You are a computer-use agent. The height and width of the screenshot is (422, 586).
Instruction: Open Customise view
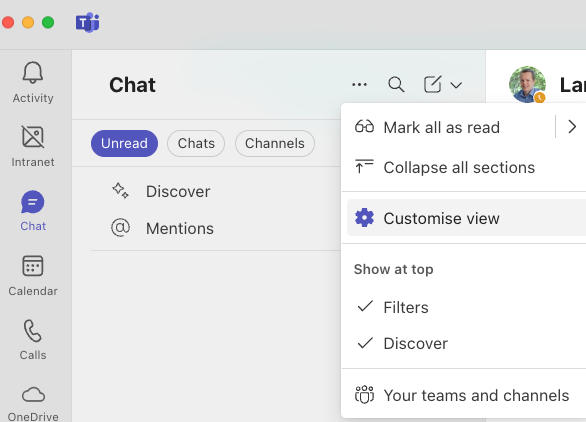coord(466,218)
